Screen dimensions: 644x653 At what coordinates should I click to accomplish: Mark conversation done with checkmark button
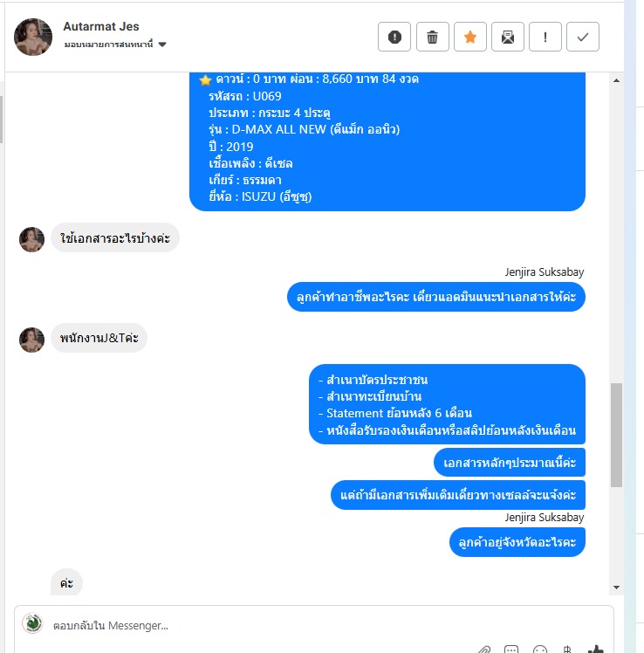(583, 37)
